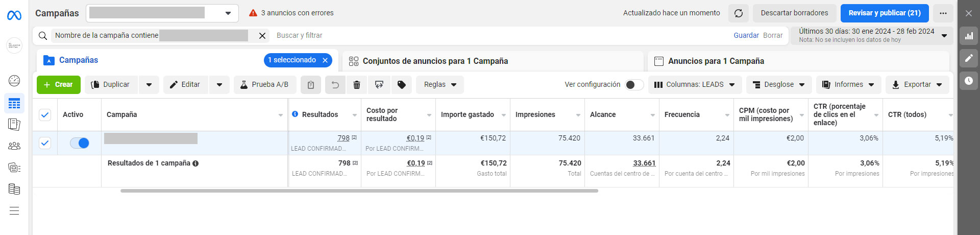Viewport: 980px width, 235px height.
Task: Click the campaign row's 798 results value
Action: 344,138
